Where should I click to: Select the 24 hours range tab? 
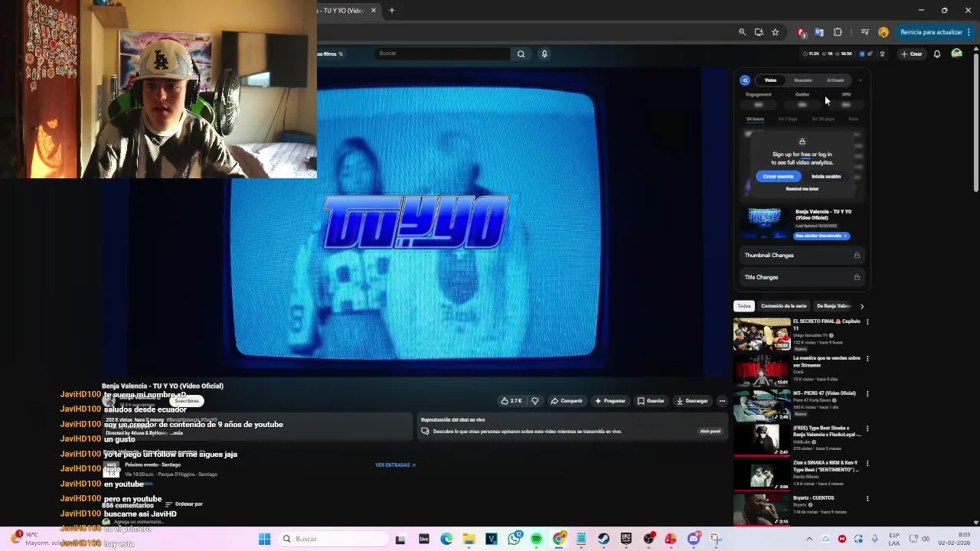(x=755, y=119)
